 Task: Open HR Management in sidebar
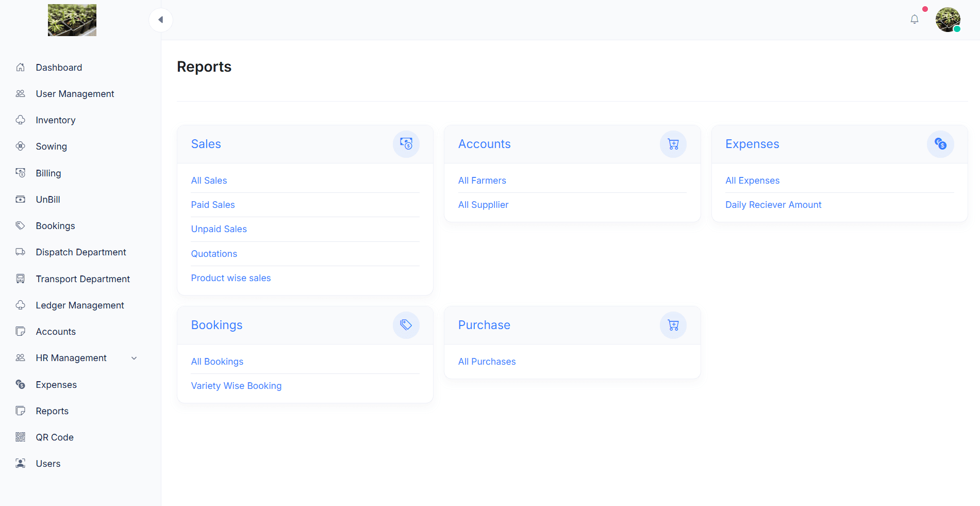(71, 358)
